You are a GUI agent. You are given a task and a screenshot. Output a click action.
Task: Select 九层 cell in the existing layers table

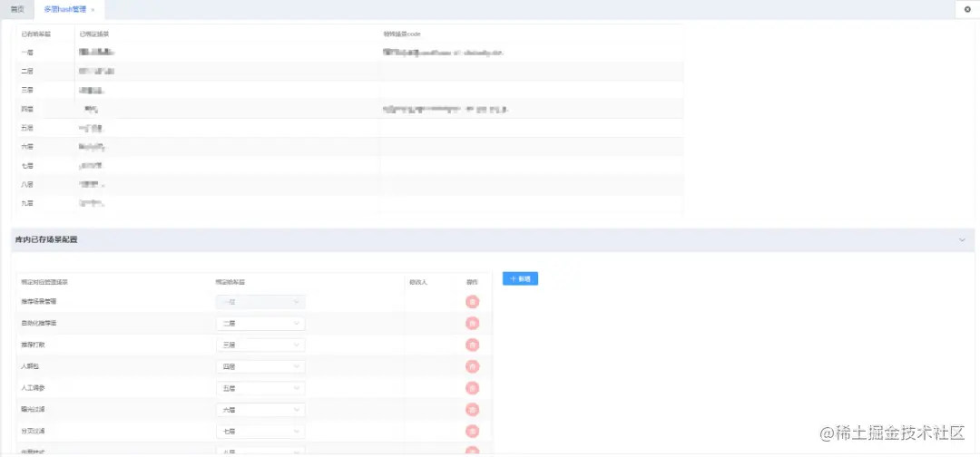click(27, 203)
